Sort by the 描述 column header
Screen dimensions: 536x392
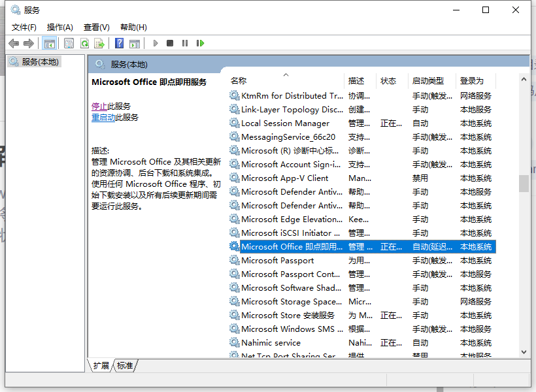tap(360, 80)
